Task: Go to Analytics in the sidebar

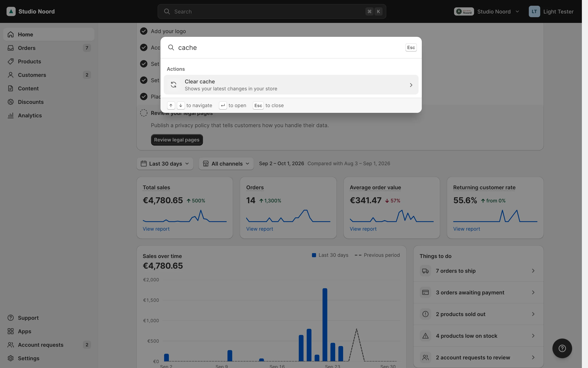Action: pos(49,115)
